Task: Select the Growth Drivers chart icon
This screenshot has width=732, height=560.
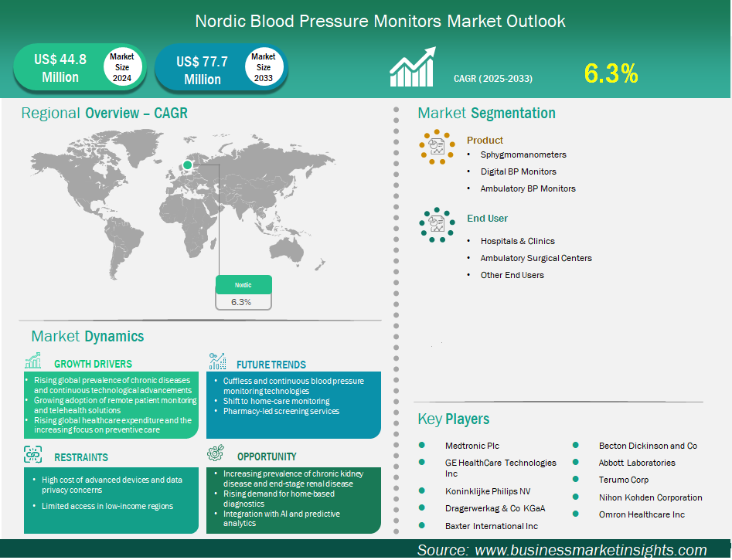Action: click(33, 361)
